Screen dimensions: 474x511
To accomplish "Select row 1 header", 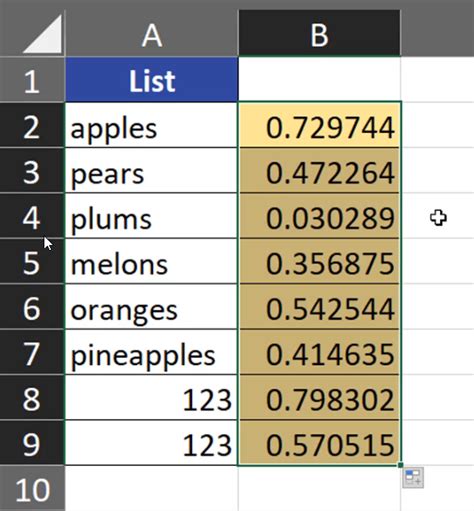I will pyautogui.click(x=32, y=80).
